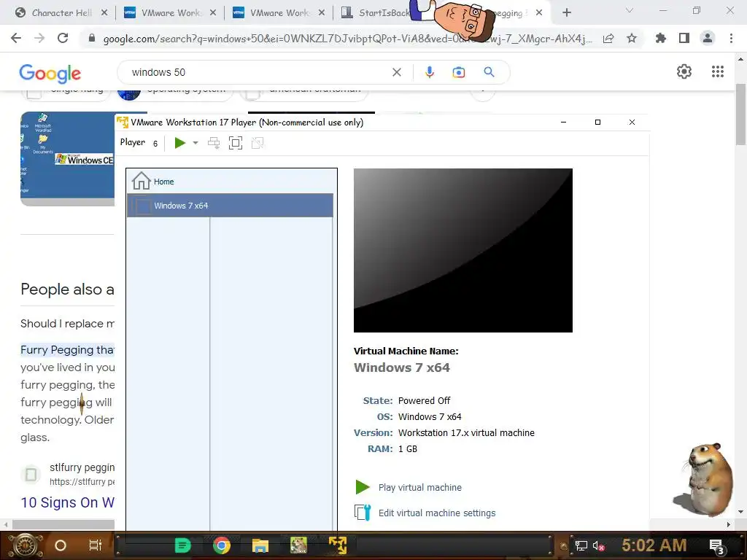Image resolution: width=747 pixels, height=560 pixels.
Task: Click the Home house icon in library
Action: click(x=141, y=181)
